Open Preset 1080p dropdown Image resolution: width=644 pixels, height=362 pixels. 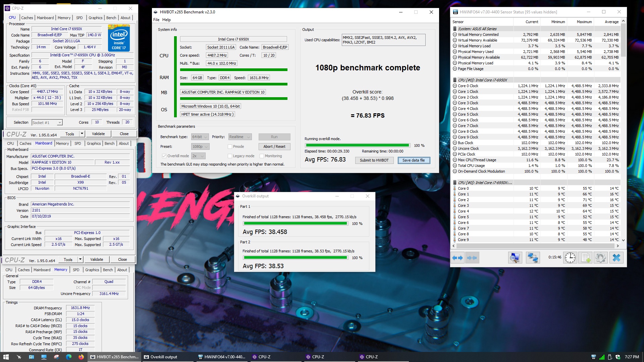coord(200,146)
